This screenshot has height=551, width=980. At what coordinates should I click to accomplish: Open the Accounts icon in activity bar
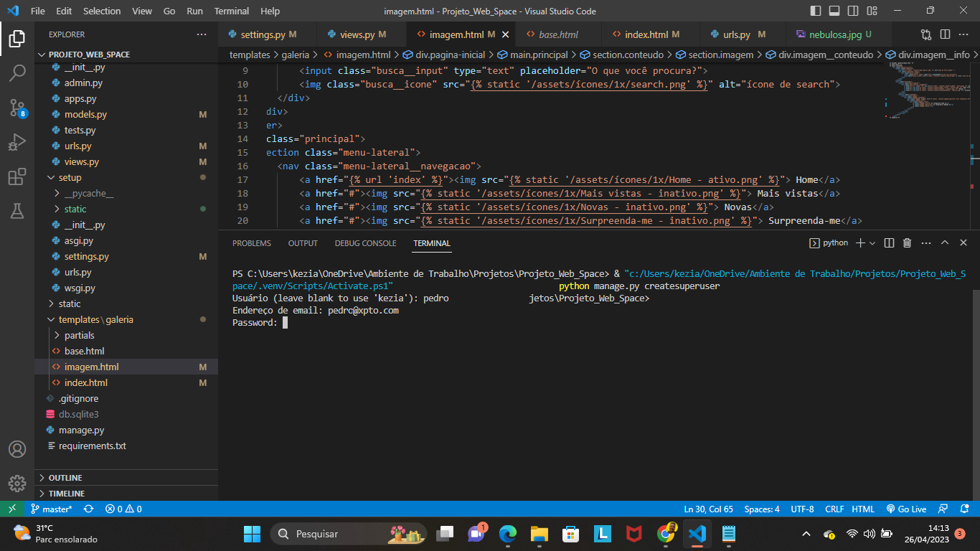point(17,449)
